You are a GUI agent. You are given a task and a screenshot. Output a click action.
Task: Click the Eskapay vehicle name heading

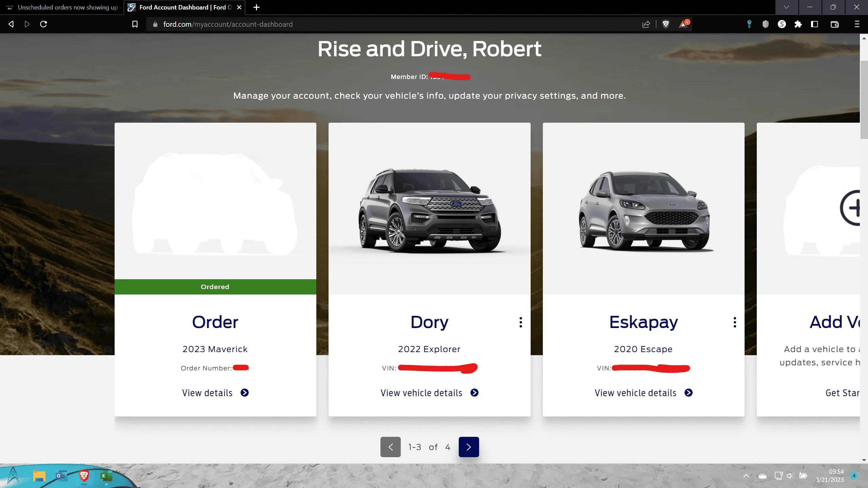(x=643, y=322)
